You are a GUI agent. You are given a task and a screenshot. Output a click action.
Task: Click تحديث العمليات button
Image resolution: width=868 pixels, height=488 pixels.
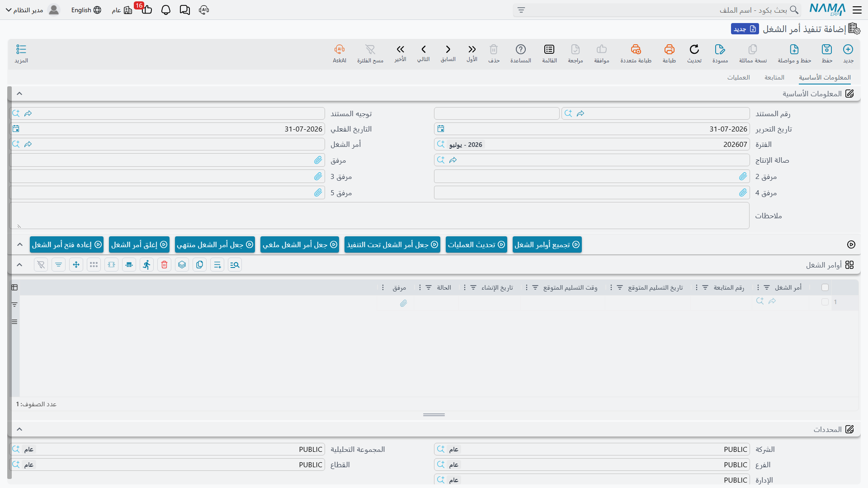pyautogui.click(x=476, y=244)
